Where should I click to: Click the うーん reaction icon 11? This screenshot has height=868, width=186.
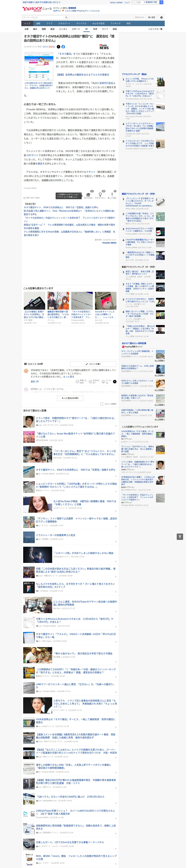point(106,382)
